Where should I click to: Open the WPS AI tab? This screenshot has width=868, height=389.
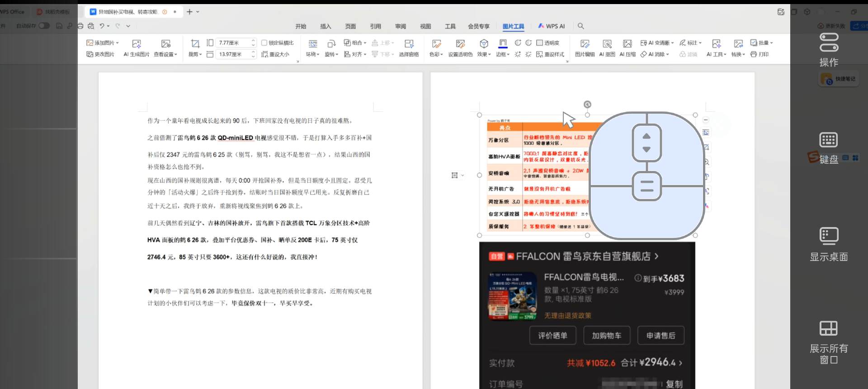pyautogui.click(x=552, y=26)
